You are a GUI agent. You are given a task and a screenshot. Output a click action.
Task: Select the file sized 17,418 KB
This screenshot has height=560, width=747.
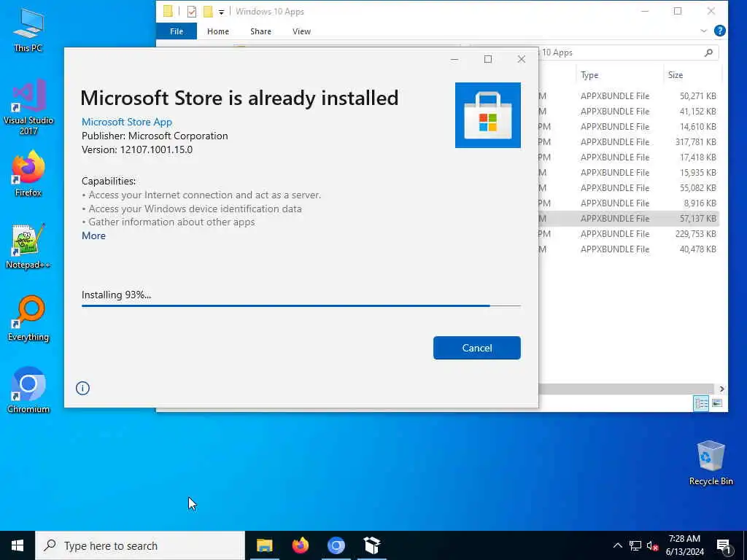click(x=629, y=157)
